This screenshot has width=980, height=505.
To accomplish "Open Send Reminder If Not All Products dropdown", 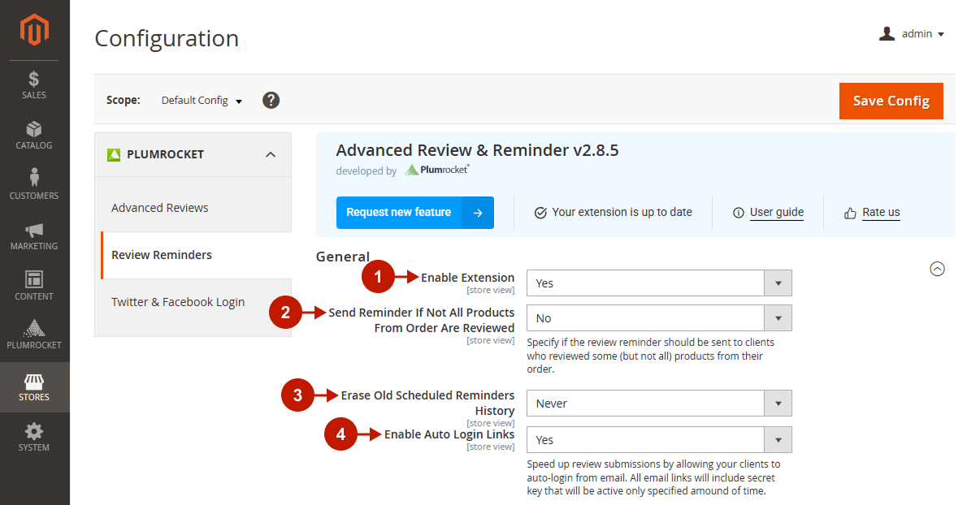I will point(659,318).
